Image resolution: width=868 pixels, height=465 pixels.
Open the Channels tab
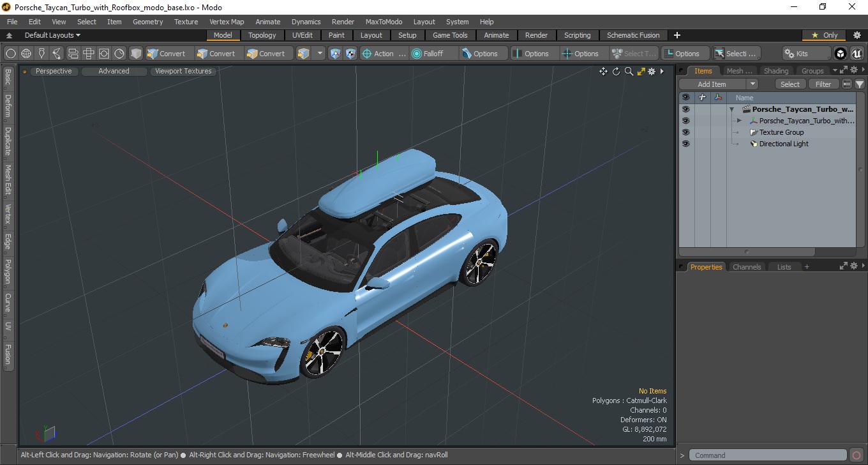click(x=747, y=267)
